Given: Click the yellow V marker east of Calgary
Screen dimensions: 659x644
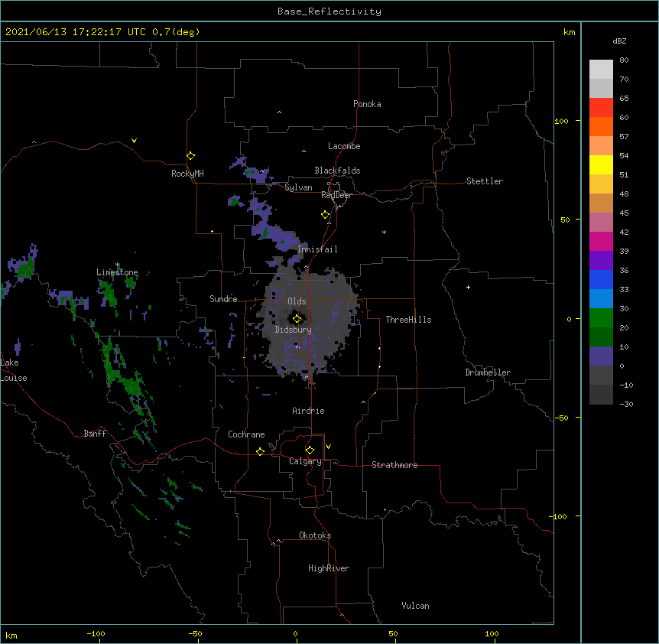Looking at the screenshot, I should tap(328, 447).
